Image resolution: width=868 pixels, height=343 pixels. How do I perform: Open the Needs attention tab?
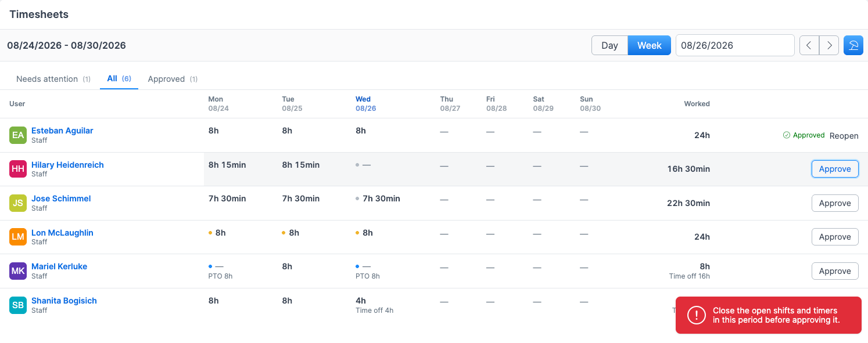(53, 79)
